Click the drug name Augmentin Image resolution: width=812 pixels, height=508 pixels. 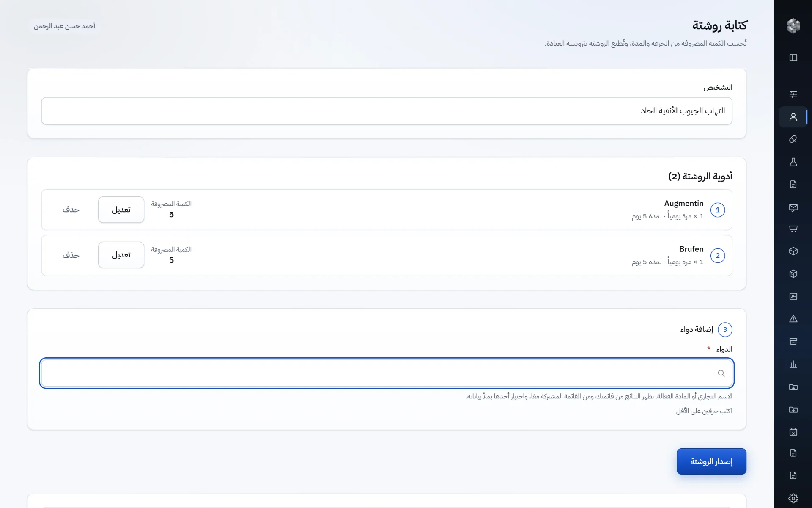pos(683,204)
